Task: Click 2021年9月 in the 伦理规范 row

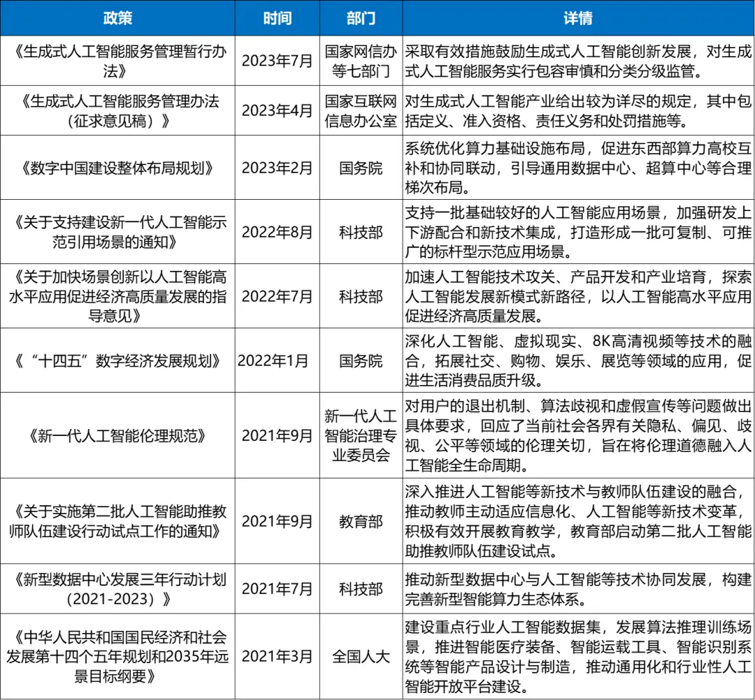Action: coord(278,435)
